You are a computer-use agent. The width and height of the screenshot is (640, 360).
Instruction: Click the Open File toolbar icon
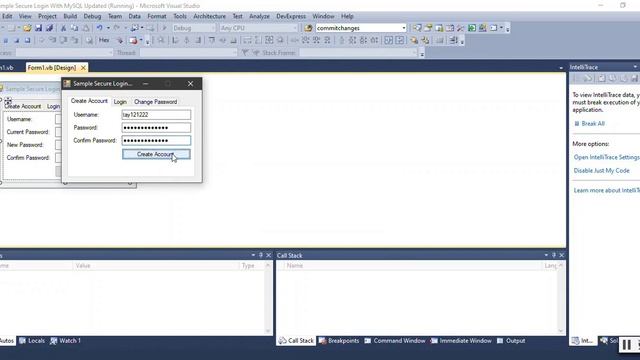click(27, 28)
